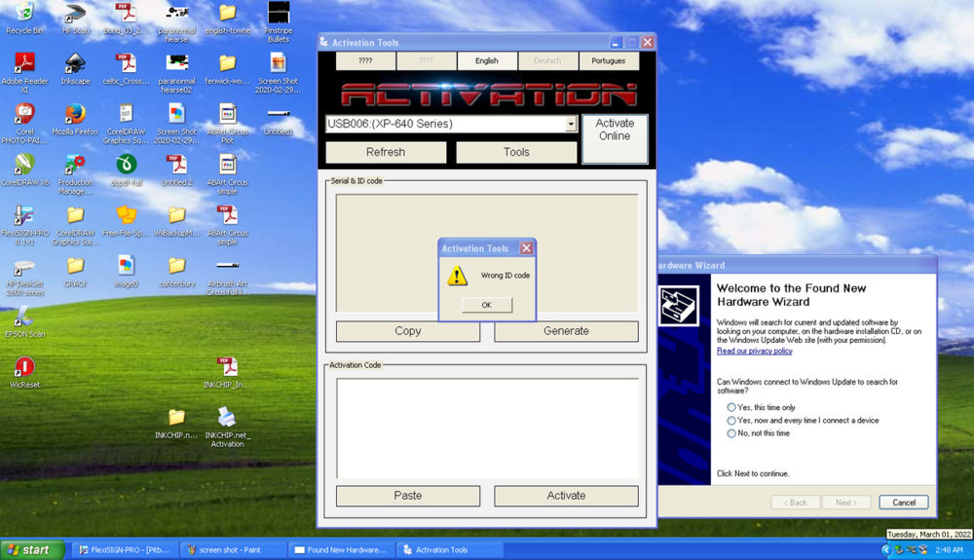The image size is (974, 560).
Task: Choose 'No, not this time' radio button
Action: (731, 433)
